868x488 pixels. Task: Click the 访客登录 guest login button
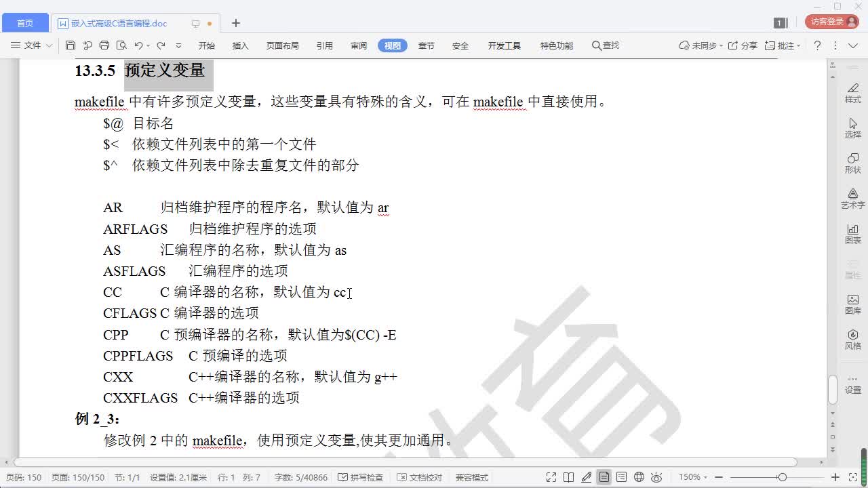[832, 22]
